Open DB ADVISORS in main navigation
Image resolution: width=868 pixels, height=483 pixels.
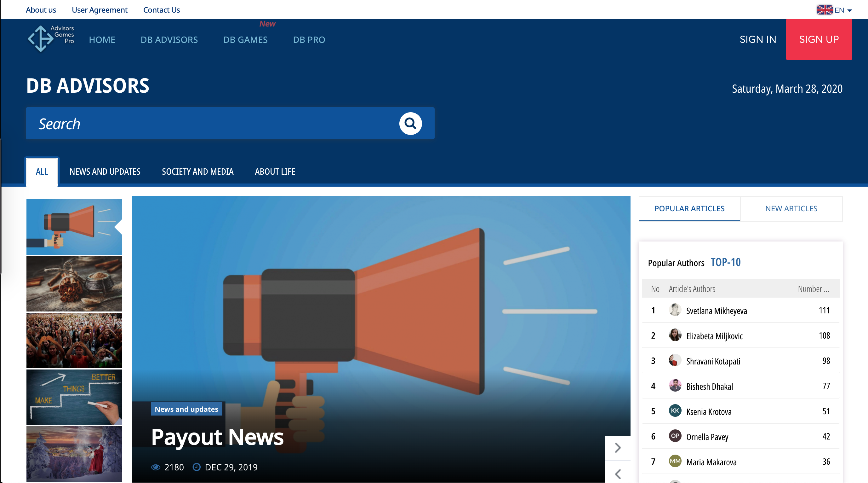pyautogui.click(x=169, y=39)
